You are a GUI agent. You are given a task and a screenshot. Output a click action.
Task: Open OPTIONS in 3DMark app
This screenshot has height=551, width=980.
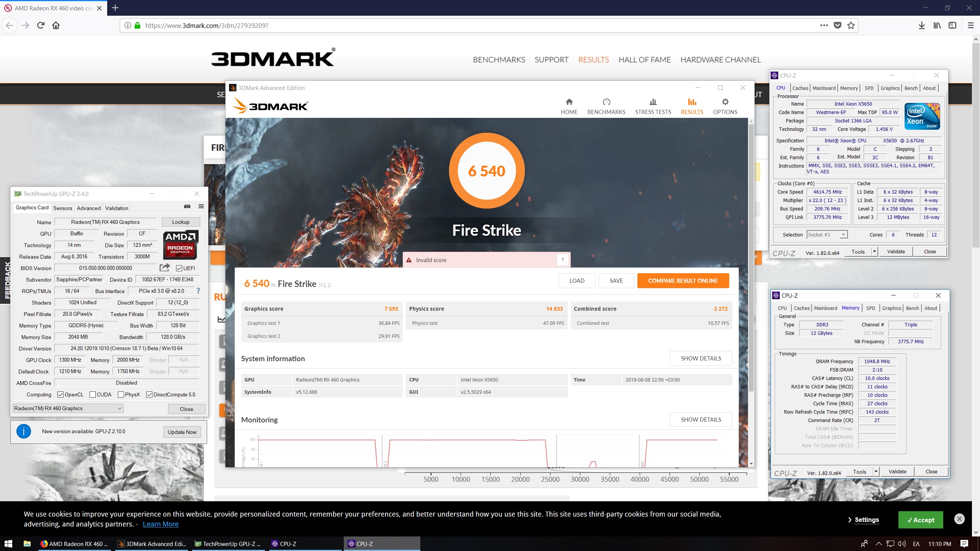725,106
